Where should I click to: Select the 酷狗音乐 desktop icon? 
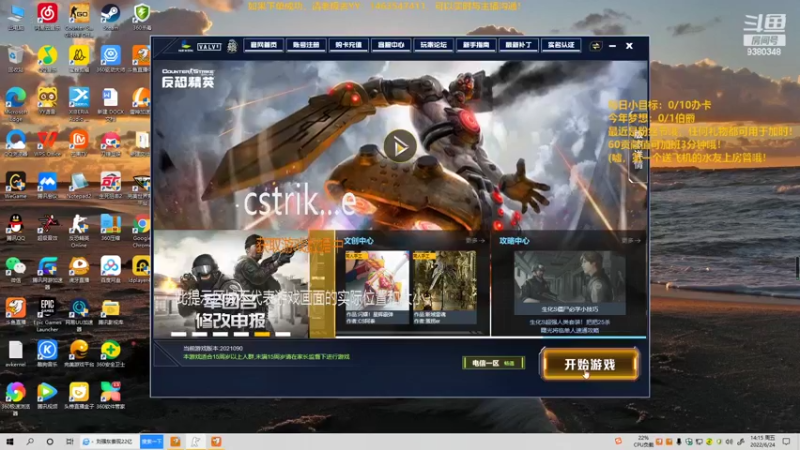(47, 354)
